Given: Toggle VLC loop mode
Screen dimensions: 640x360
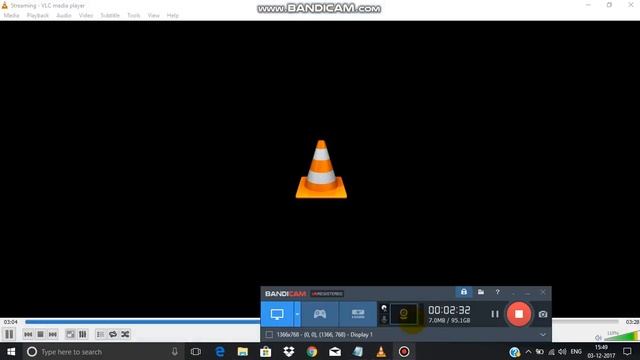Looking at the screenshot, I should tap(113, 334).
